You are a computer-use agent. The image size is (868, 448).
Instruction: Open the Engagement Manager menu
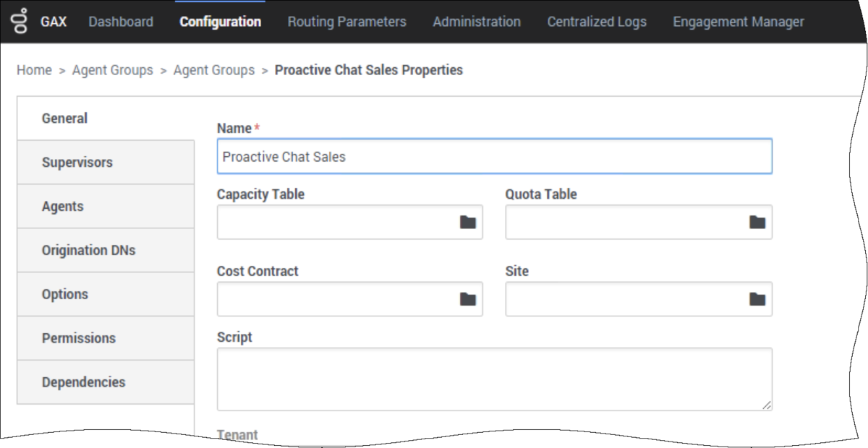click(x=739, y=22)
